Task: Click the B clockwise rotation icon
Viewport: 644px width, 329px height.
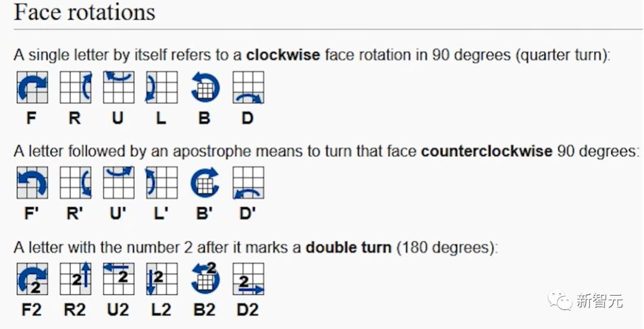Action: pos(205,87)
